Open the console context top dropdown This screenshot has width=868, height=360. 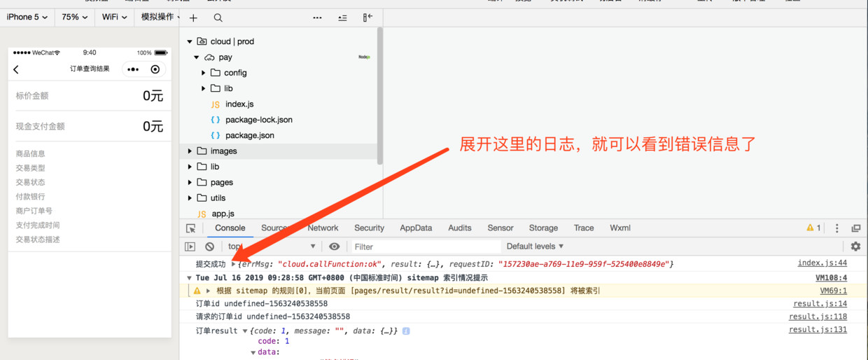point(272,247)
